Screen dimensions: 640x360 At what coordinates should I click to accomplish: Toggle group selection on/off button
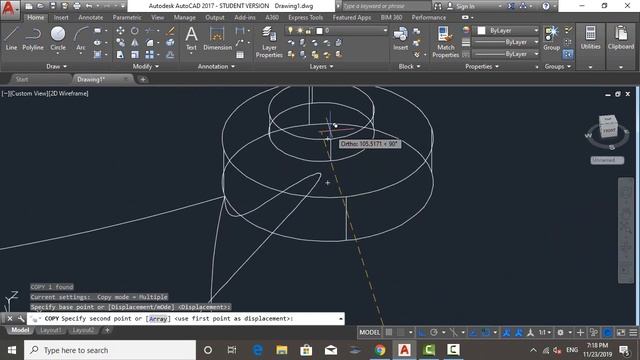[568, 54]
